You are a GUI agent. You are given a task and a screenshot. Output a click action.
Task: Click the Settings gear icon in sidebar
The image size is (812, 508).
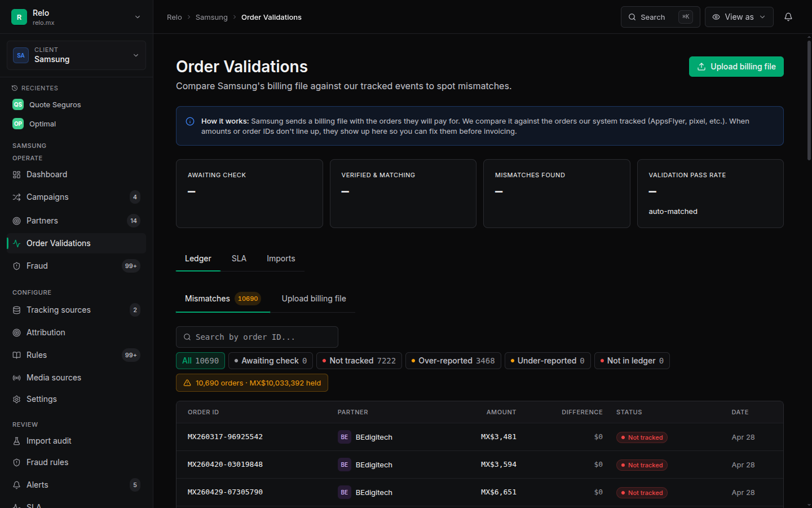coord(16,399)
